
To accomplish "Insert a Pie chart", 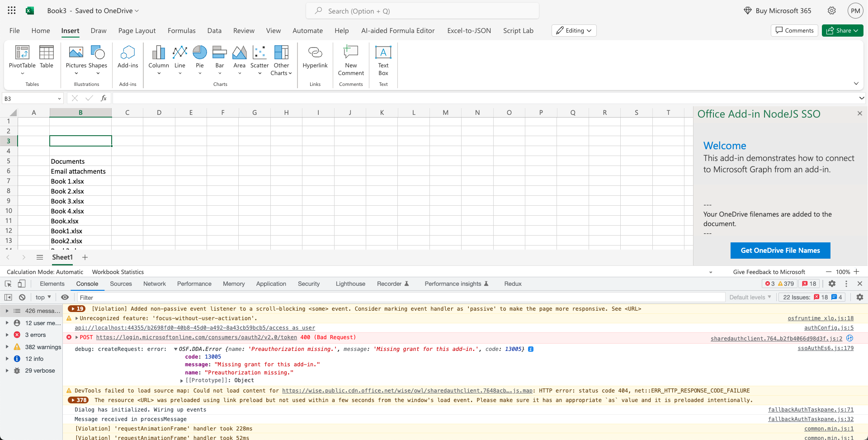I will pyautogui.click(x=199, y=57).
